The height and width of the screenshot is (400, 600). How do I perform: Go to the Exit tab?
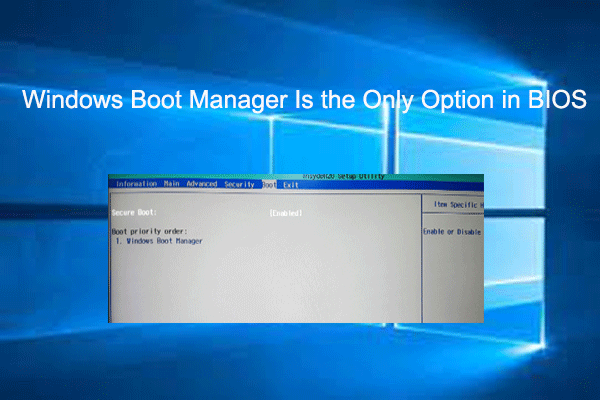[x=290, y=185]
